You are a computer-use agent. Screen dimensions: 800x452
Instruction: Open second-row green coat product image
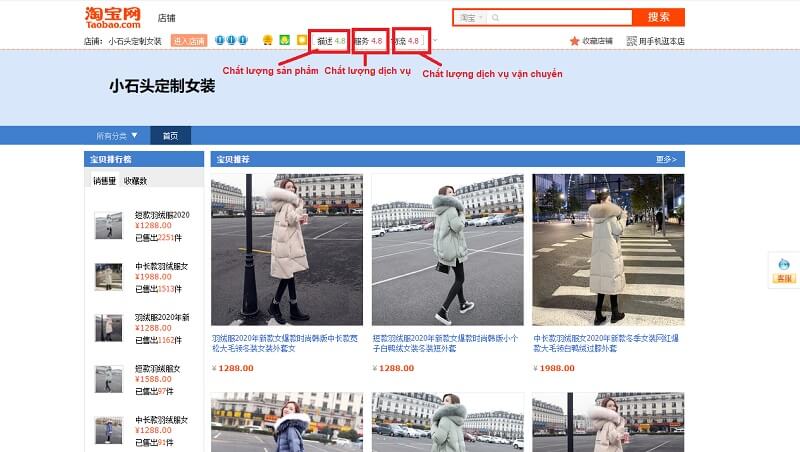click(447, 422)
